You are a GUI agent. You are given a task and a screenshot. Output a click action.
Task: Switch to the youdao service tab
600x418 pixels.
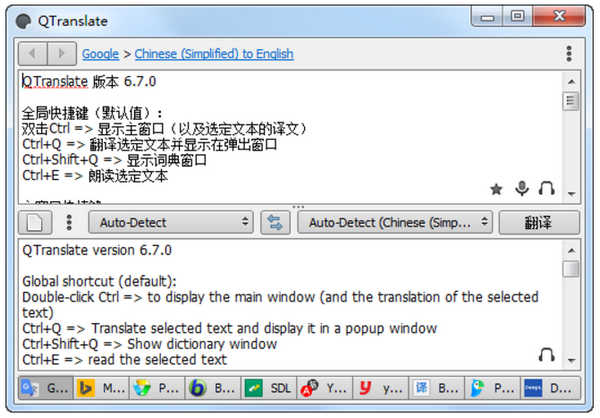(x=381, y=389)
